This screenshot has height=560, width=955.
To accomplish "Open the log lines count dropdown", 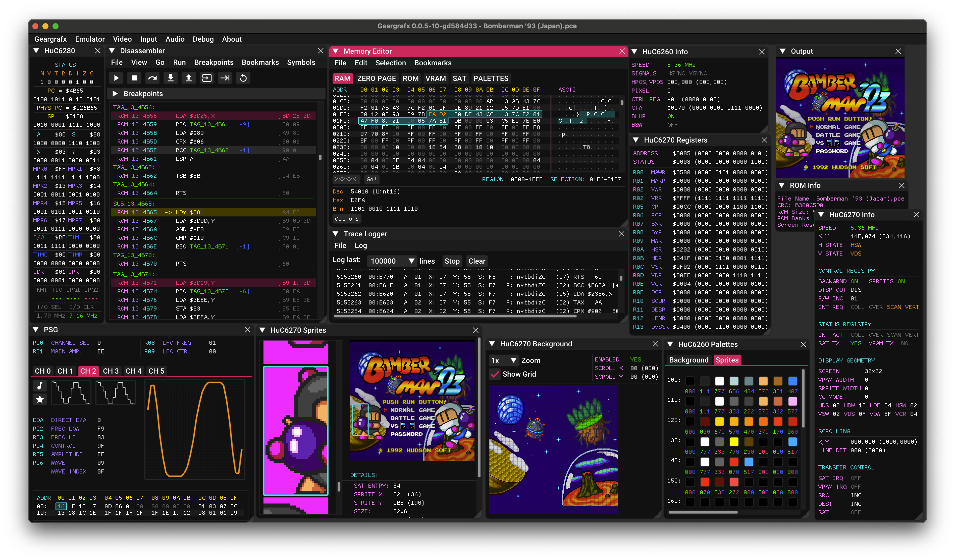I will pos(411,261).
